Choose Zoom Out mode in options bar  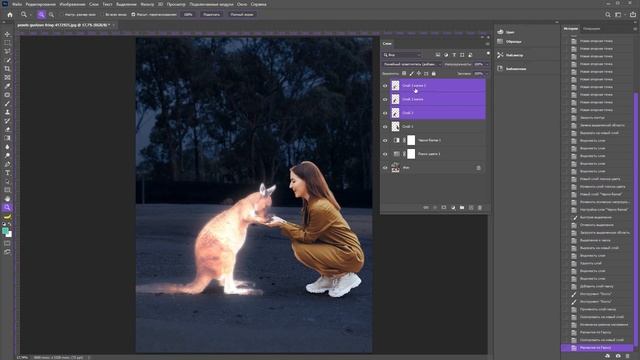click(x=51, y=14)
